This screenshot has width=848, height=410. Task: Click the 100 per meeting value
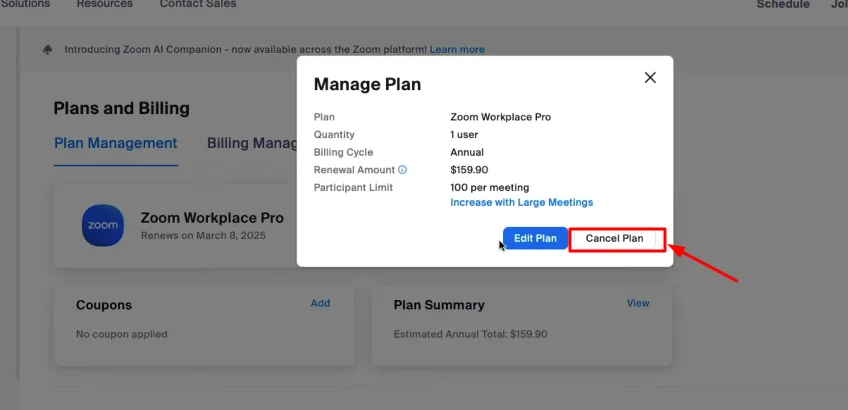pos(489,188)
